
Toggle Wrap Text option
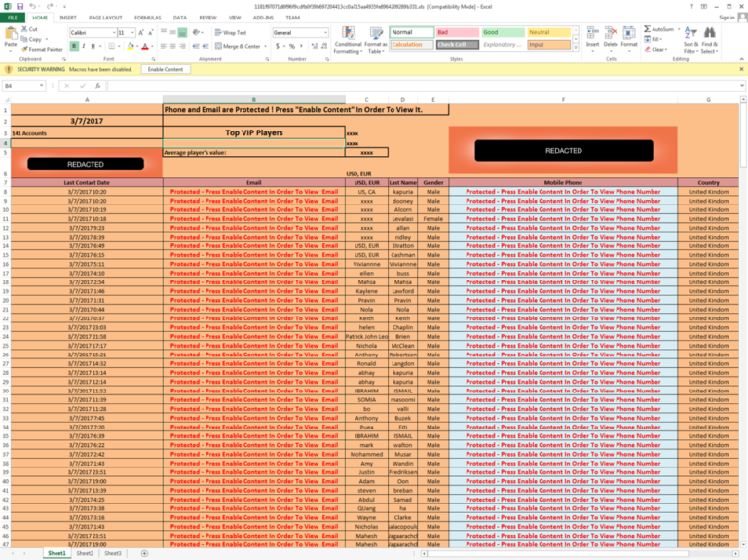pyautogui.click(x=231, y=33)
